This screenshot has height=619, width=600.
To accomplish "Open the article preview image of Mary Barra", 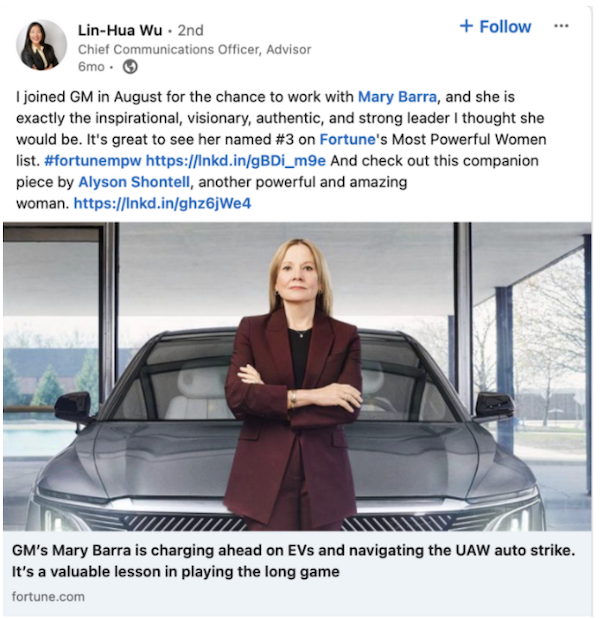I will tap(297, 377).
